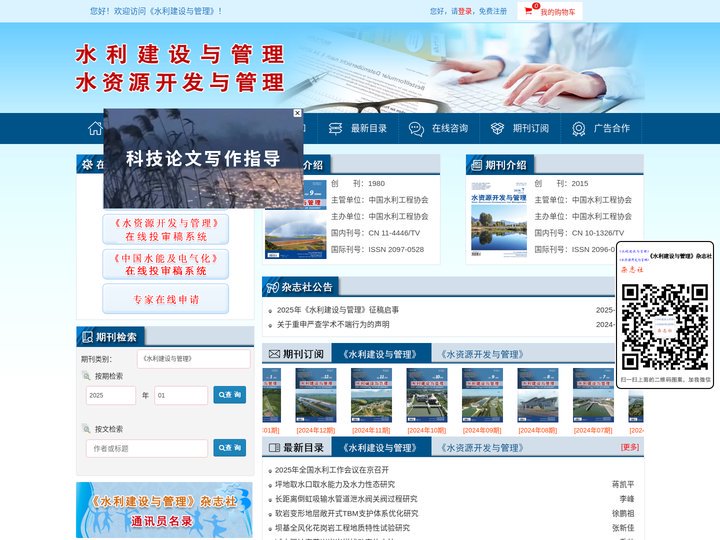Click author name 徐鹏祖

point(623,514)
